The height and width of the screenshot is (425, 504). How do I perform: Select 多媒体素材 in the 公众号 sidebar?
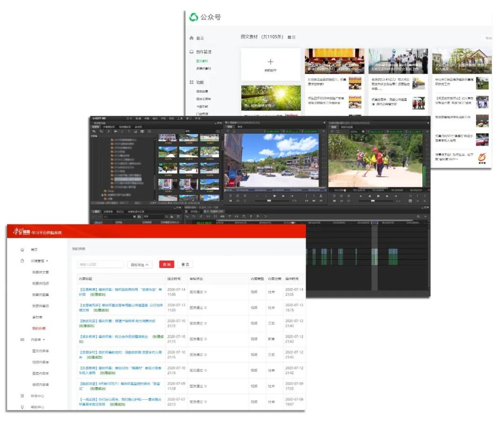203,69
